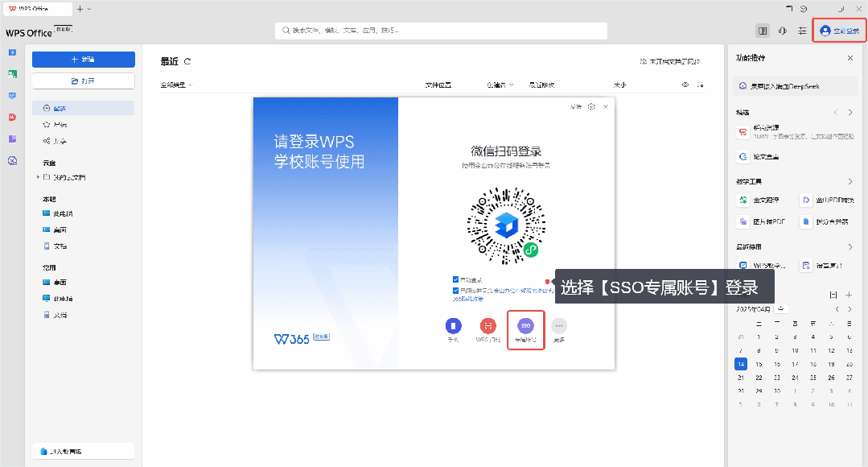This screenshot has width=868, height=467.
Task: Open 论文查重 tool in right panel
Action: (758, 157)
